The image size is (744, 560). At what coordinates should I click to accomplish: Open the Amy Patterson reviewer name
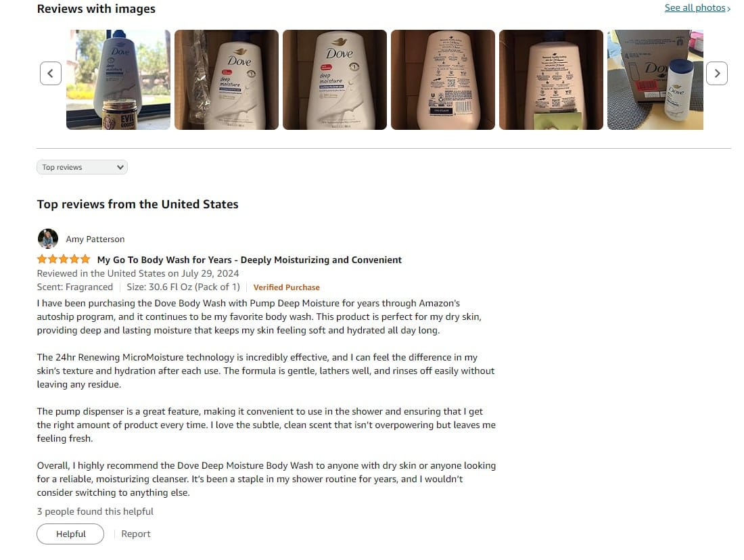[95, 239]
